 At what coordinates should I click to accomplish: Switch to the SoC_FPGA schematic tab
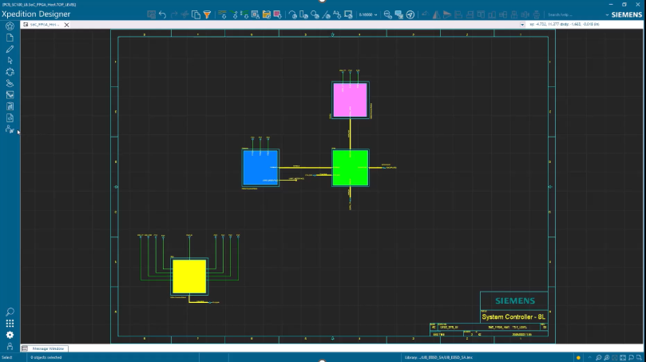point(42,25)
